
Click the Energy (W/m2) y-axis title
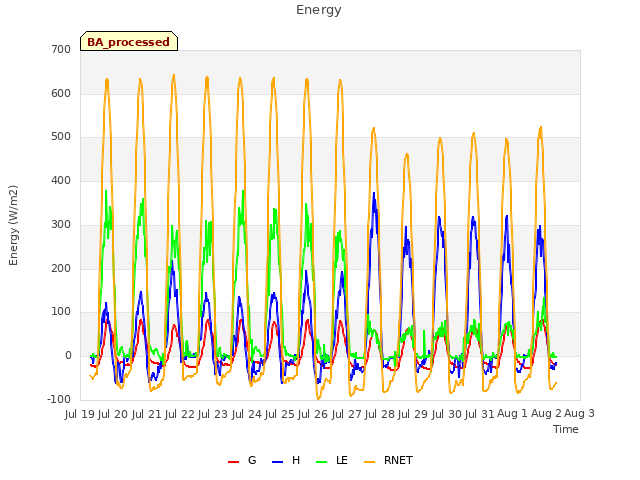pos(13,225)
